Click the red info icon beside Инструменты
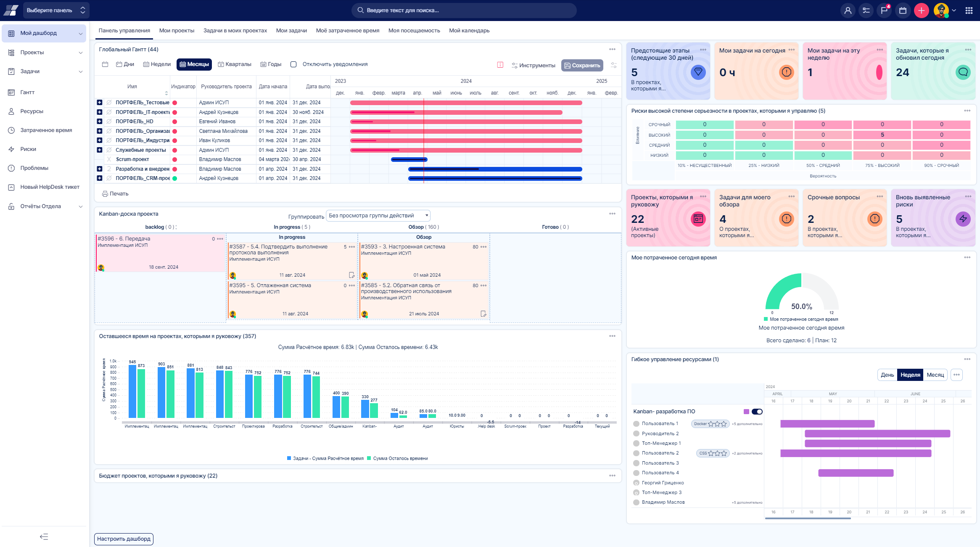This screenshot has height=547, width=980. click(500, 65)
